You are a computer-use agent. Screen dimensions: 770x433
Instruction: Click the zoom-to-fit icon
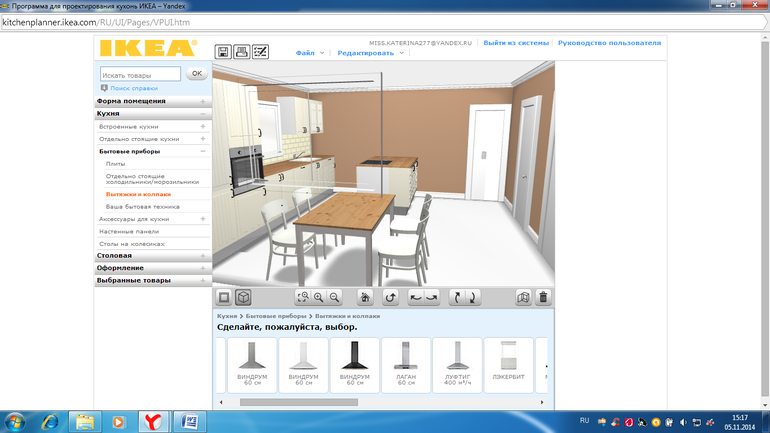pyautogui.click(x=303, y=297)
